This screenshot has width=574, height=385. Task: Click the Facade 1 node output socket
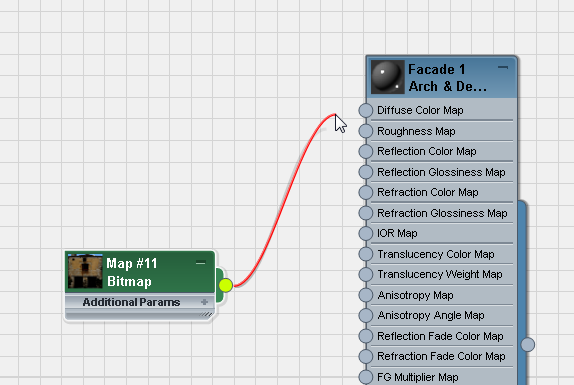click(528, 344)
